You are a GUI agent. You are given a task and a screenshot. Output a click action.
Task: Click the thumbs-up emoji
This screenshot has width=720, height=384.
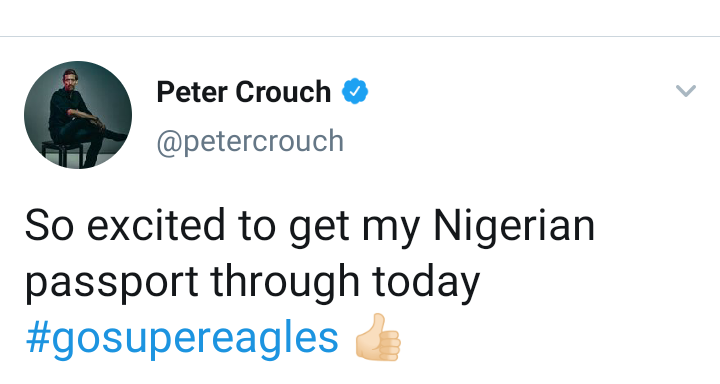[x=378, y=337]
